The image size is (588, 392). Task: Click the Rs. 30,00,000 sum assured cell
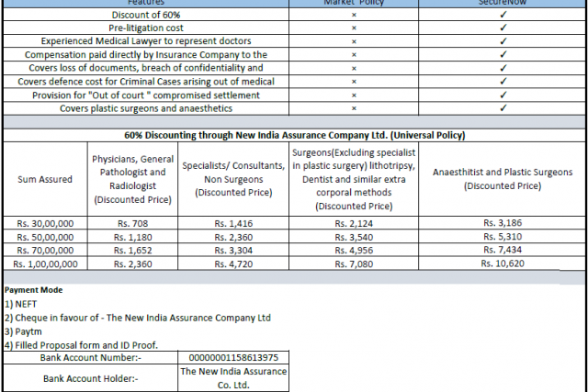pos(45,223)
